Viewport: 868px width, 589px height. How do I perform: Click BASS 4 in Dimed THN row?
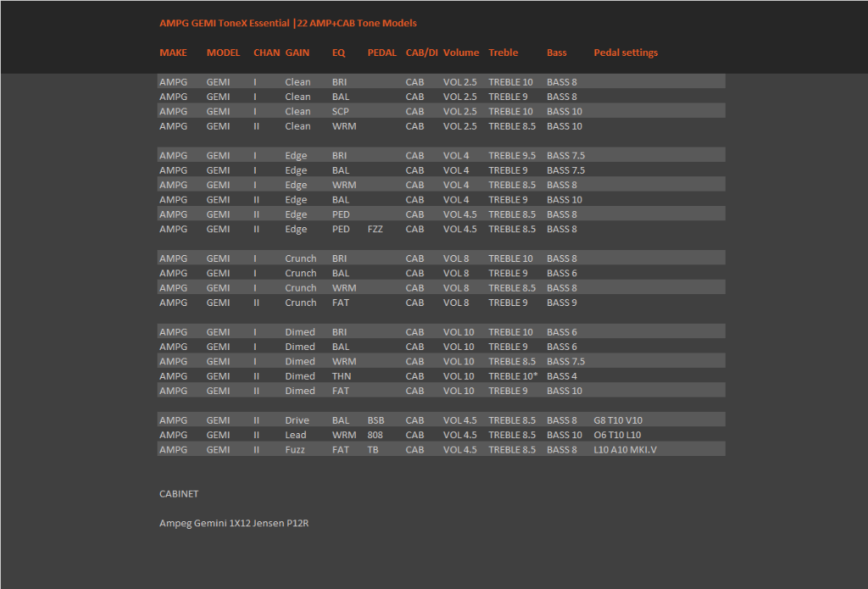562,376
